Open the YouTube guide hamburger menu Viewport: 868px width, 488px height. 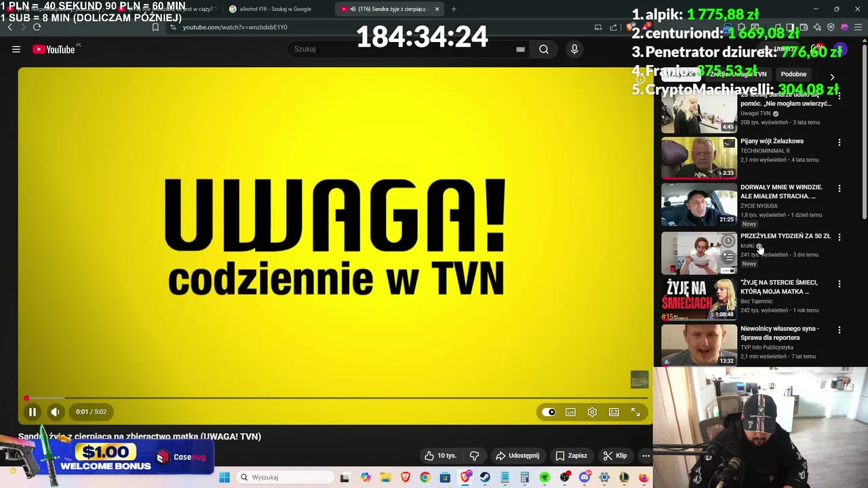(16, 49)
